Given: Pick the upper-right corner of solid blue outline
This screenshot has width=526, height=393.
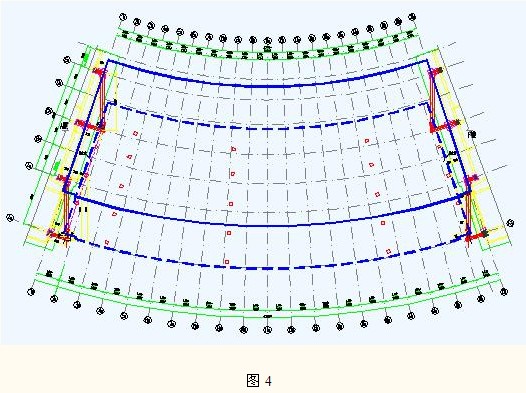Looking at the screenshot, I should (x=427, y=61).
